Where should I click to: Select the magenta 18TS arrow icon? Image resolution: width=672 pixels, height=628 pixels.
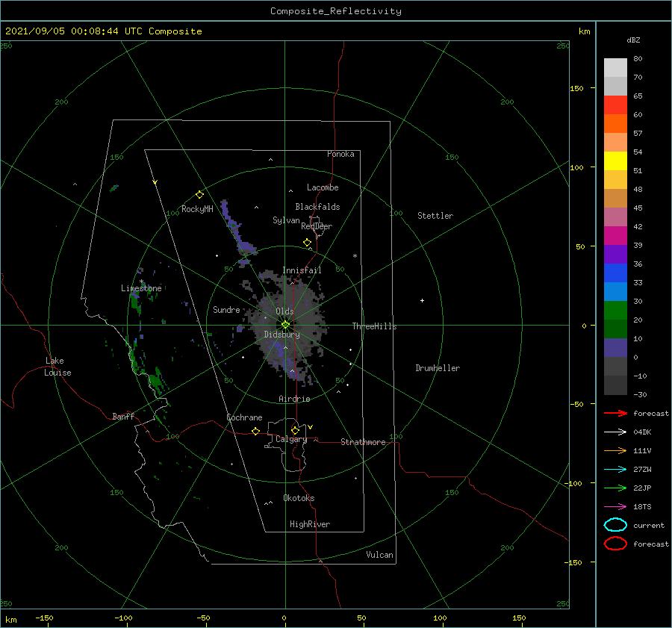coord(615,506)
